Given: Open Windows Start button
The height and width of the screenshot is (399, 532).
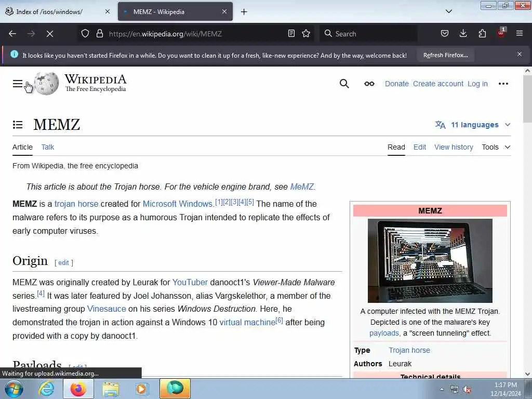Looking at the screenshot, I should pos(14,389).
